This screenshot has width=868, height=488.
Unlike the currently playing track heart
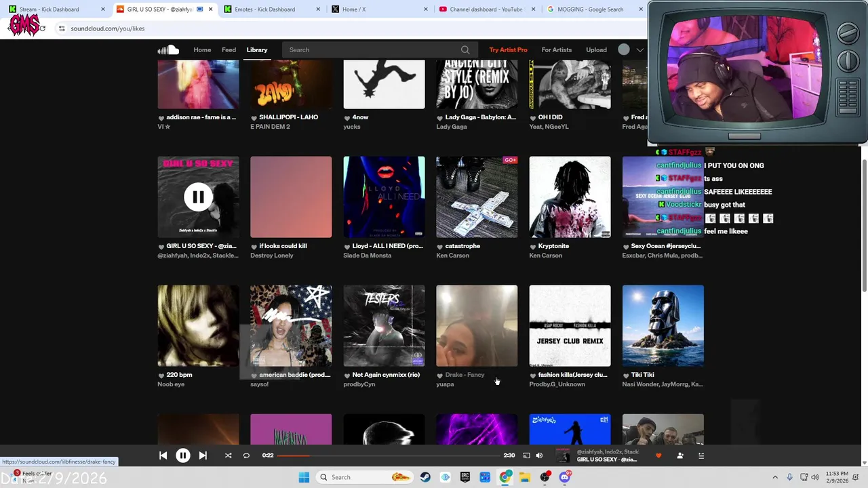[x=658, y=455]
